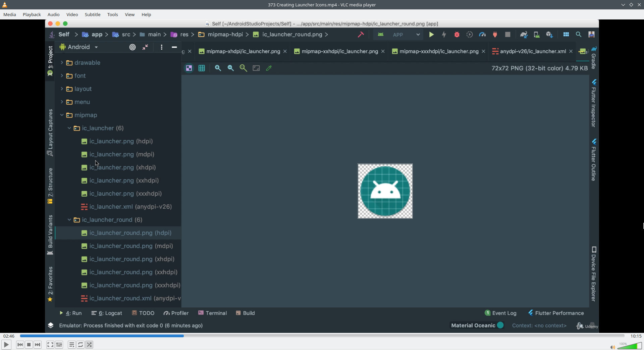The image size is (644, 350).
Task: Click the Actual Size zoom icon
Action: [244, 68]
